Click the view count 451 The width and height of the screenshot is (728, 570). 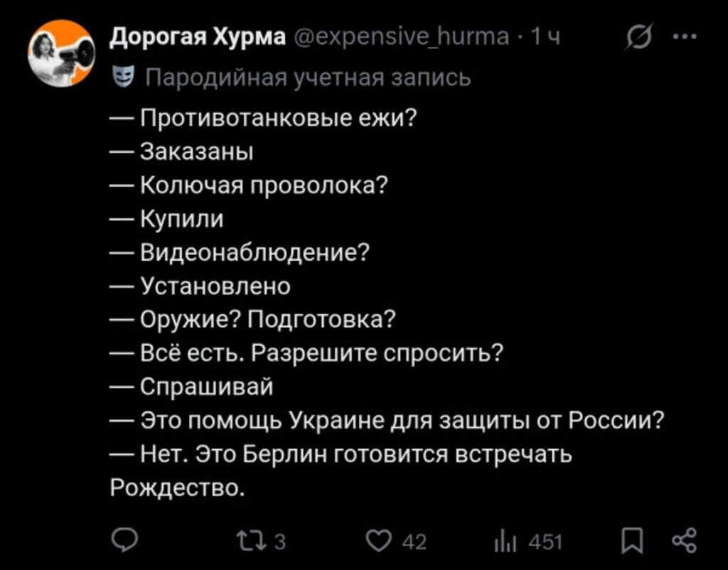point(546,543)
